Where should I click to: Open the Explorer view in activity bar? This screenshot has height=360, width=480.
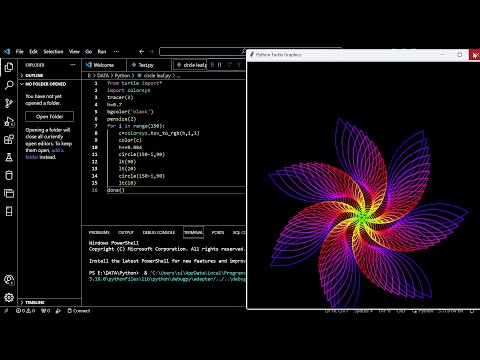point(9,67)
